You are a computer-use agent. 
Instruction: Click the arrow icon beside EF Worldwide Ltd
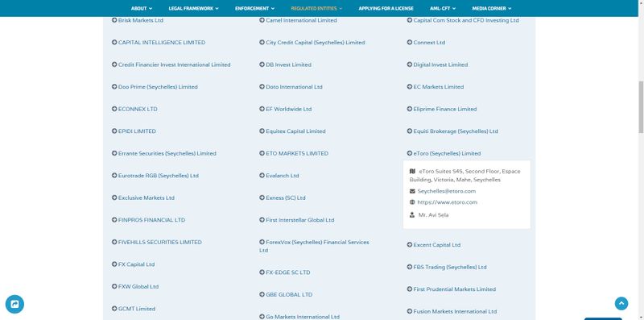(x=262, y=109)
